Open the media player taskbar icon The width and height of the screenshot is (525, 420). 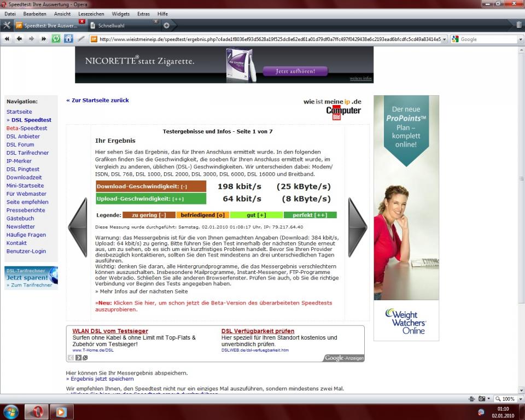tap(61, 412)
